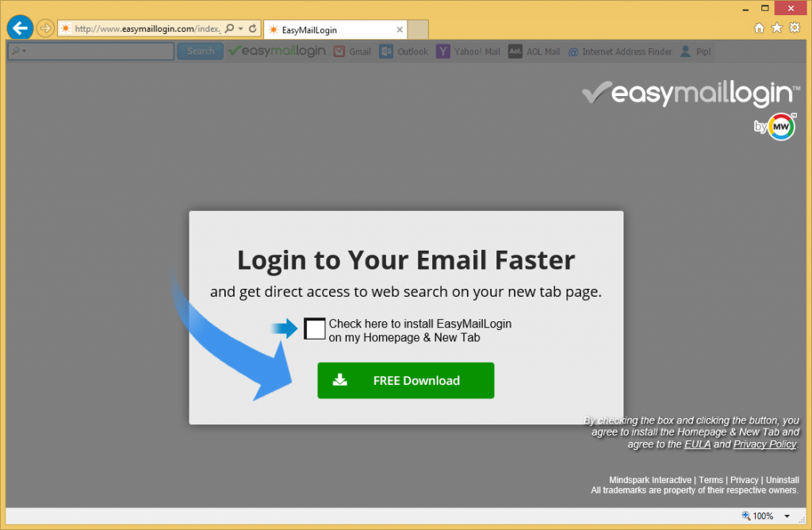Image resolution: width=812 pixels, height=530 pixels.
Task: Click the green FREE Download button
Action: (405, 380)
